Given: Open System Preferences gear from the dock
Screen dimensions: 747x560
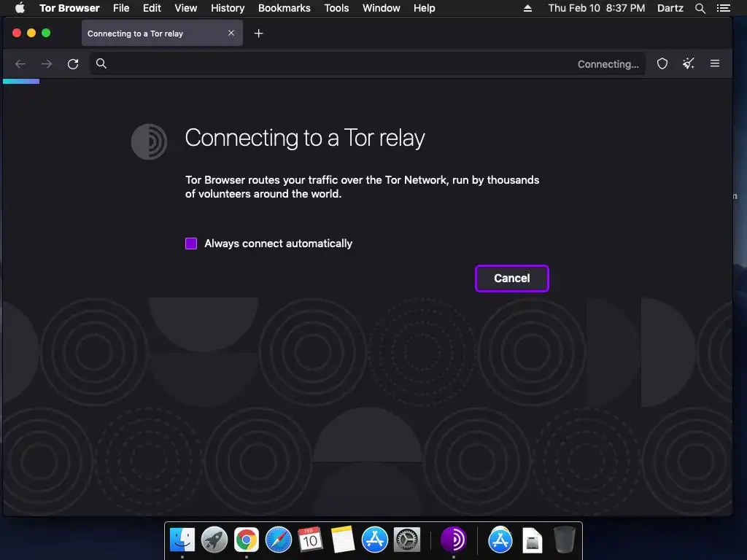Looking at the screenshot, I should tap(407, 540).
